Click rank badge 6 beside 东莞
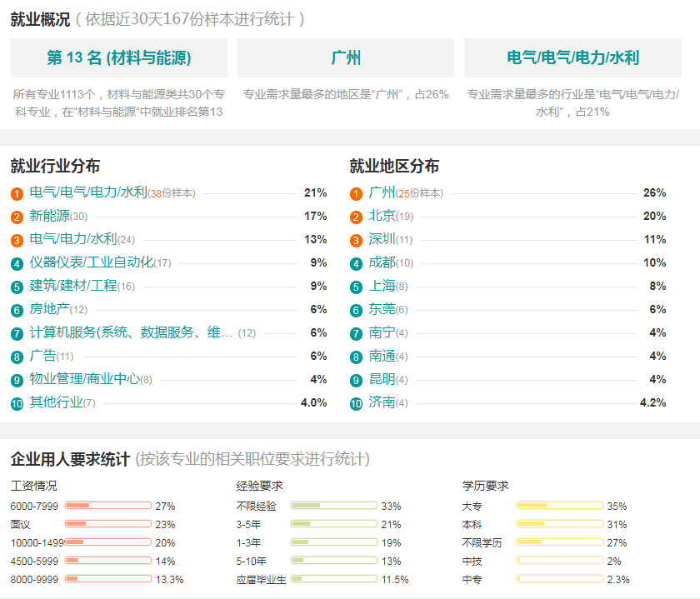This screenshot has height=599, width=700. (x=356, y=310)
